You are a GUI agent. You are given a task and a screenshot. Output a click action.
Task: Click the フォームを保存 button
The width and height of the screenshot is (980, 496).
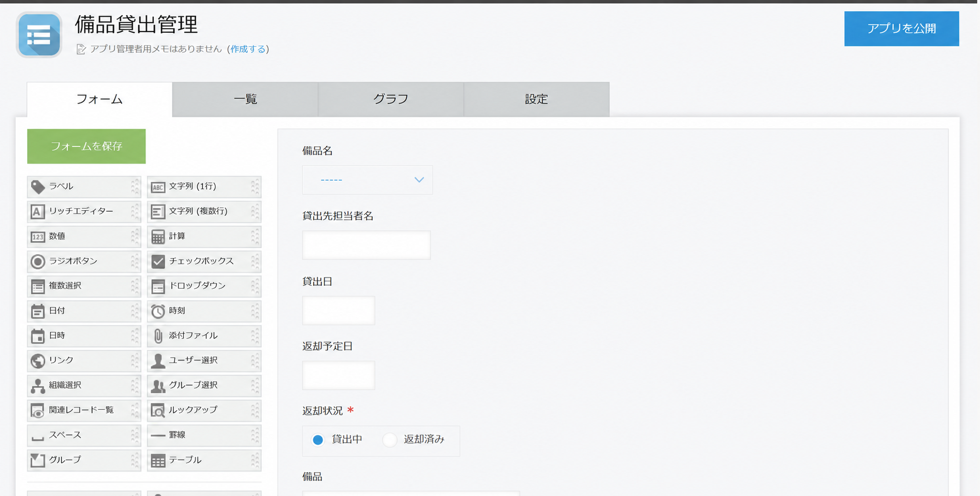click(x=86, y=146)
